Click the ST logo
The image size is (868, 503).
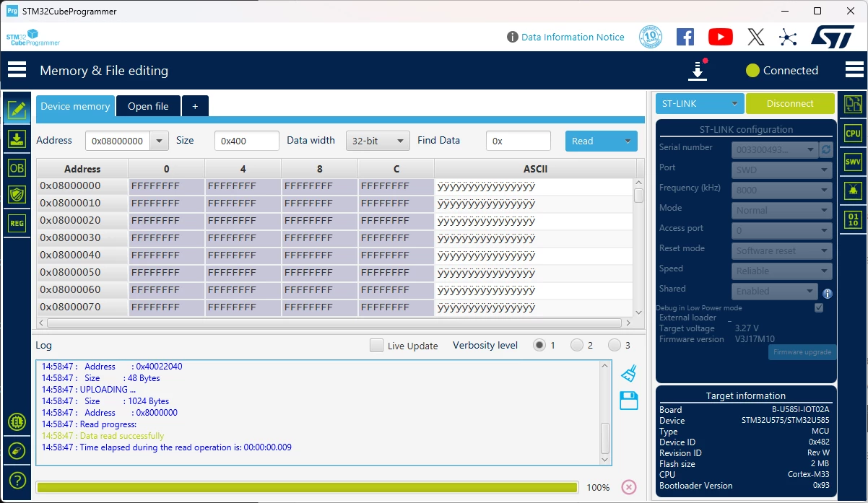click(x=833, y=37)
